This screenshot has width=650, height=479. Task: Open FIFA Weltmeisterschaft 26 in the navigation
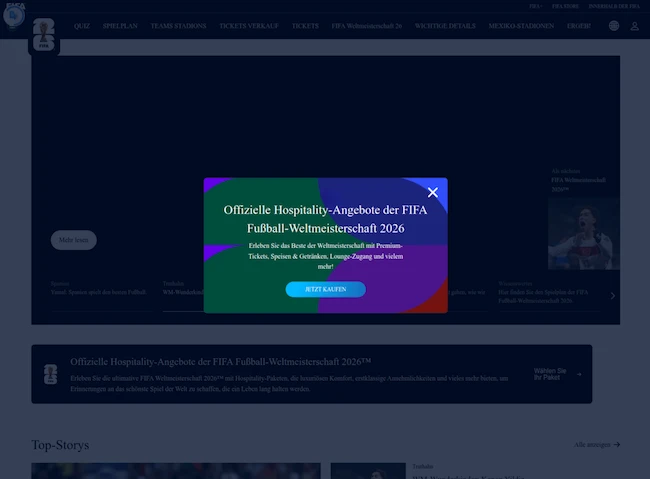366,26
